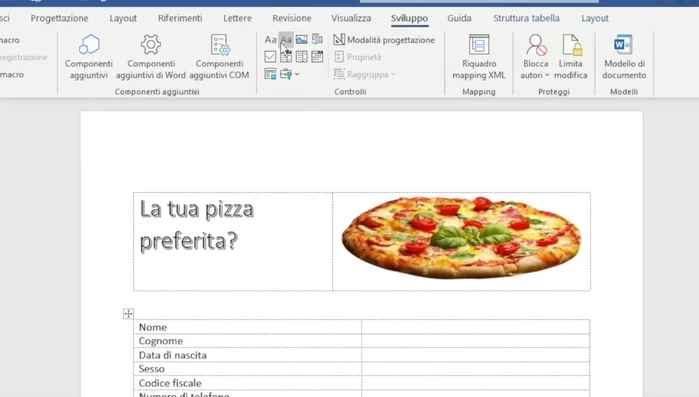Open Componenti aggiuntivi di Word
The height and width of the screenshot is (397, 699).
point(151,57)
